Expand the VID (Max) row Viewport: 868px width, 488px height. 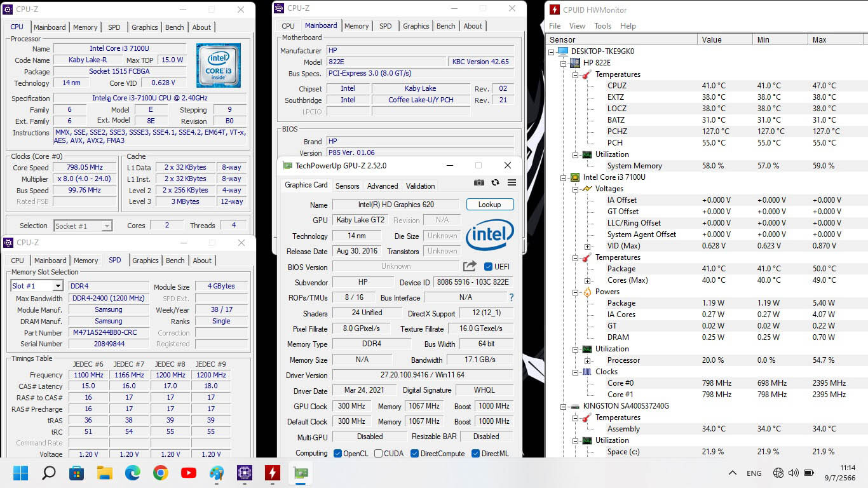587,246
